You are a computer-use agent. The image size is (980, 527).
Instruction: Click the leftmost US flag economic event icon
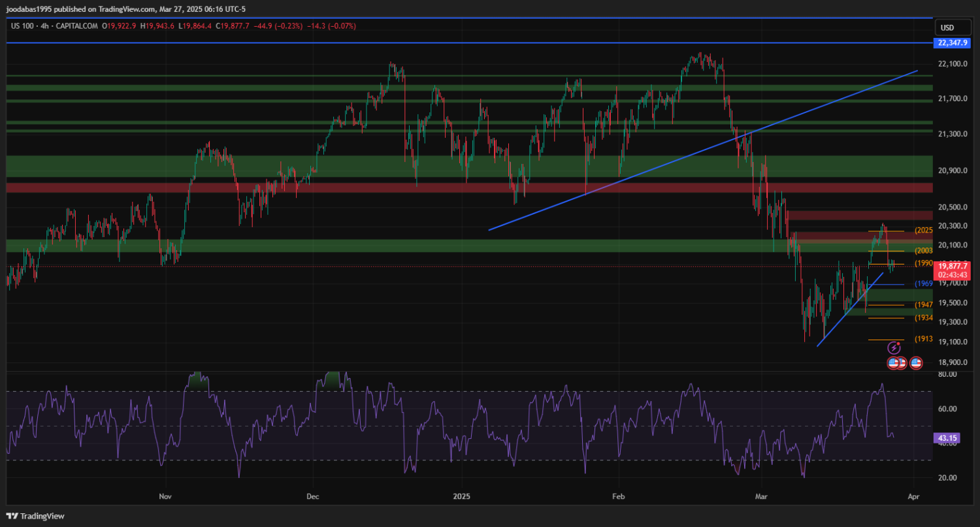coord(893,363)
